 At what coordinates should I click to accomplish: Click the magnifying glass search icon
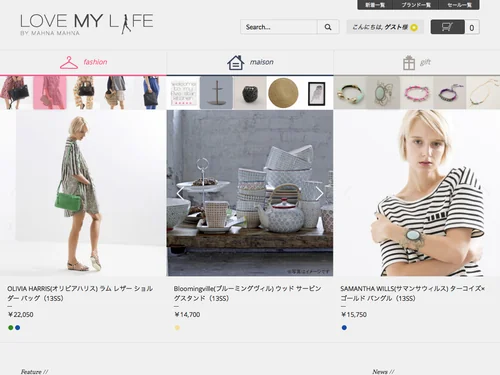(x=328, y=27)
